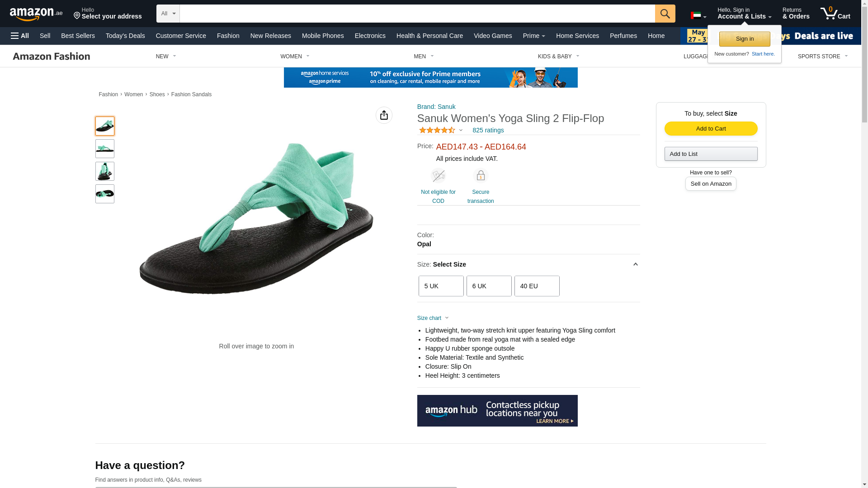The height and width of the screenshot is (488, 868).
Task: Click the Secure transaction lock icon
Action: 481,175
